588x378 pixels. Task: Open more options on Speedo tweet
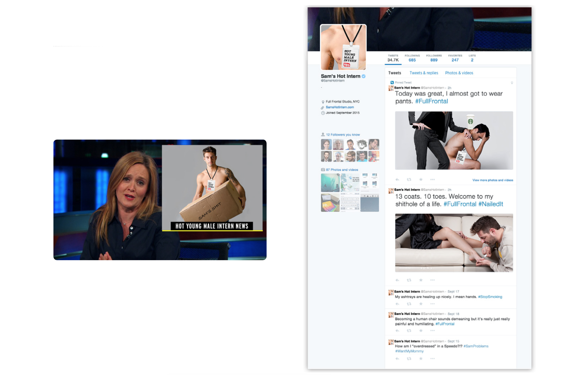(432, 358)
